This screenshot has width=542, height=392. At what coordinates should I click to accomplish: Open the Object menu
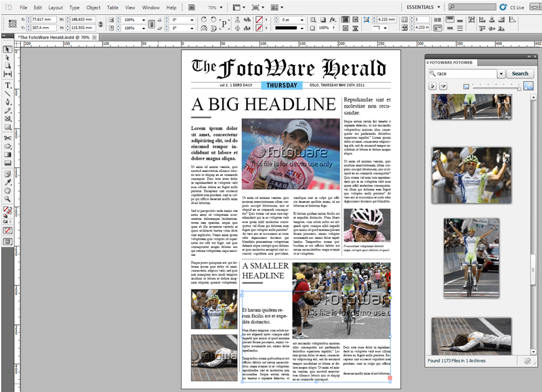(x=93, y=7)
